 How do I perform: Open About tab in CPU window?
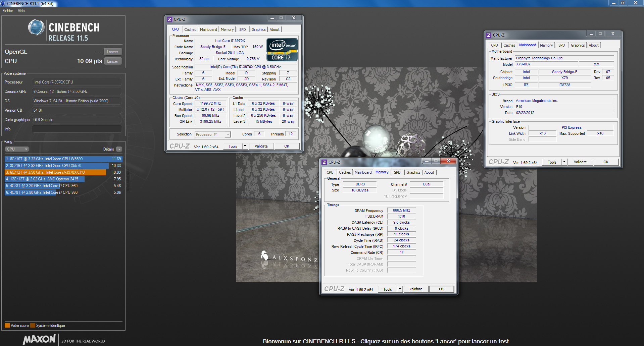(275, 30)
